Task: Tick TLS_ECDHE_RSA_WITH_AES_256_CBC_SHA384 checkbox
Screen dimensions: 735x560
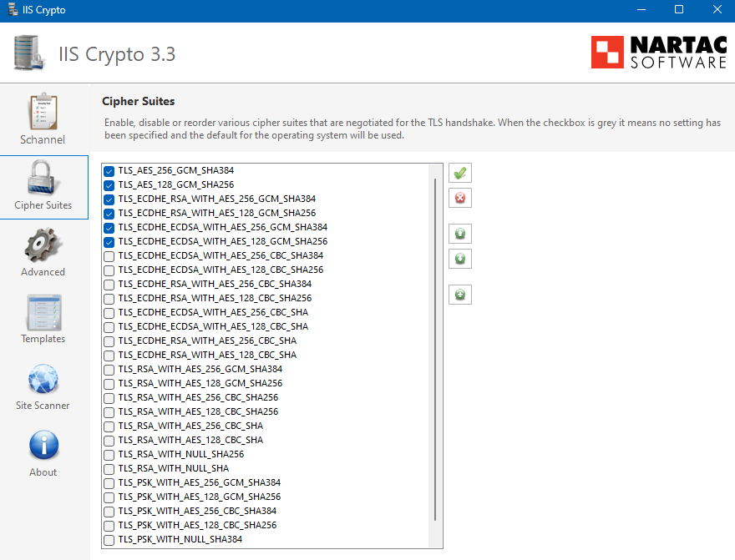Action: tap(109, 285)
